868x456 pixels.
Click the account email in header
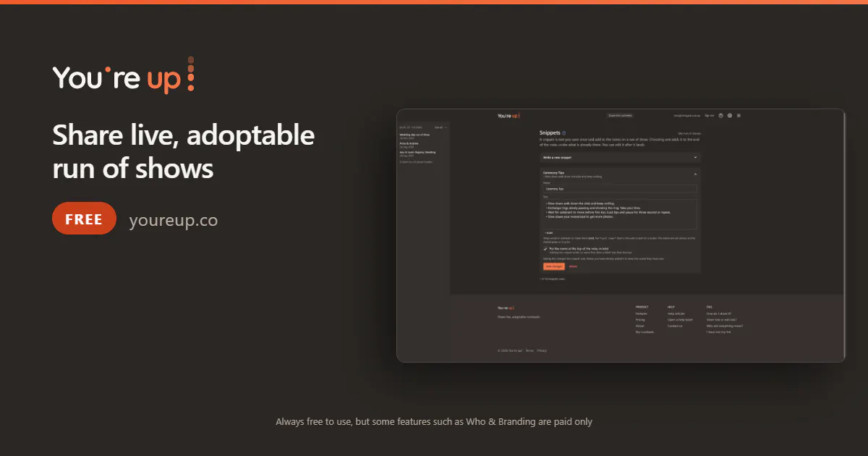(x=687, y=116)
